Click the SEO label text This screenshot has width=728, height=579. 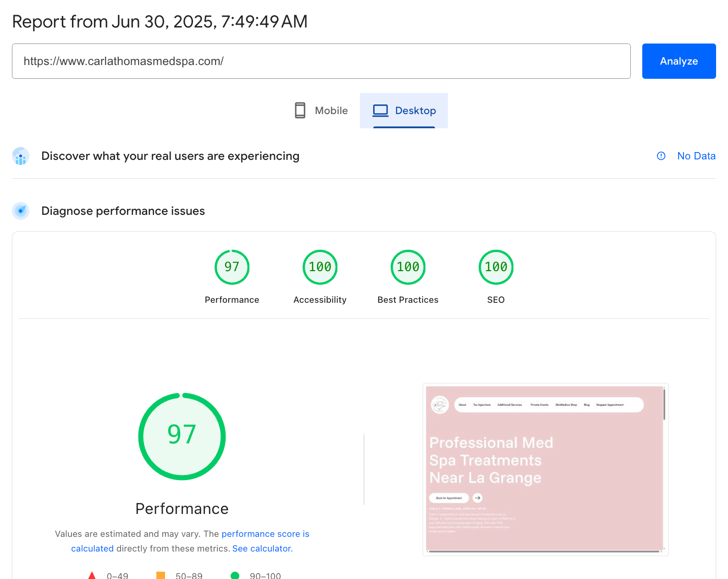tap(496, 300)
